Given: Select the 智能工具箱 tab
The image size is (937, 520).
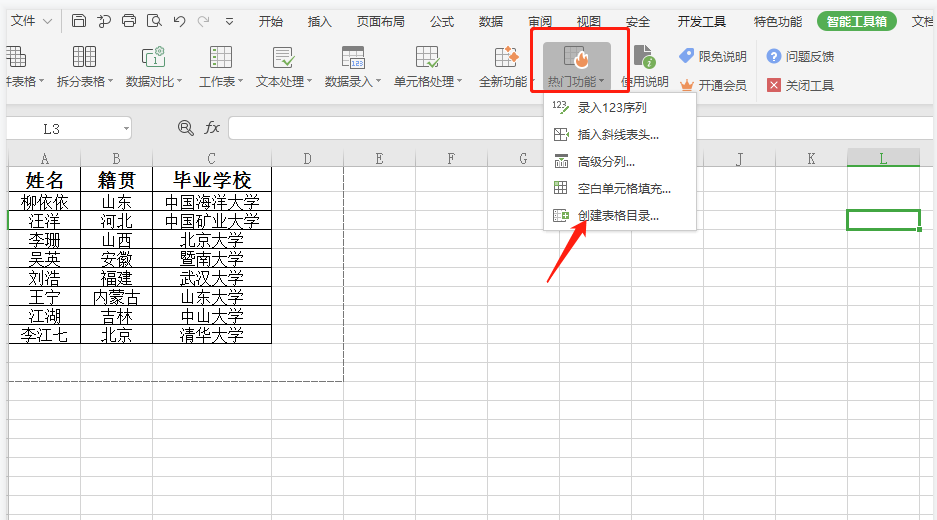Looking at the screenshot, I should click(856, 22).
